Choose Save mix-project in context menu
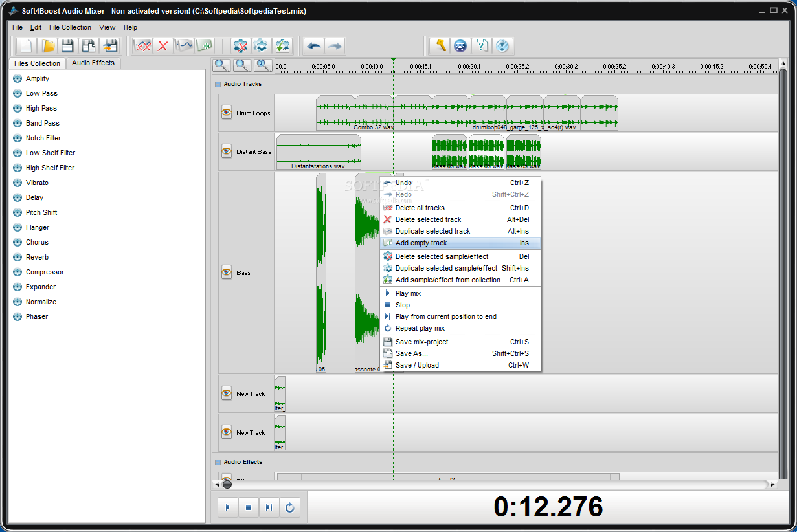This screenshot has height=532, width=797. point(460,342)
